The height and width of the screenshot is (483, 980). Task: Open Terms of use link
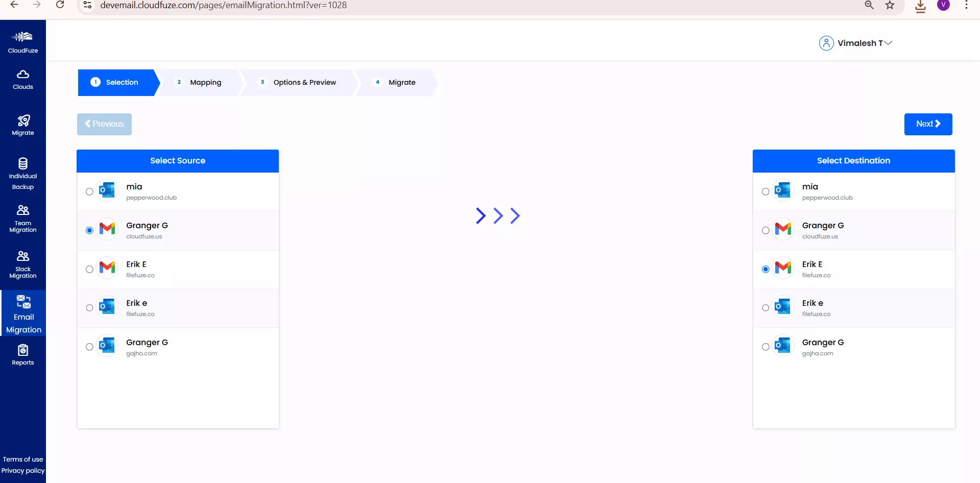click(x=23, y=460)
